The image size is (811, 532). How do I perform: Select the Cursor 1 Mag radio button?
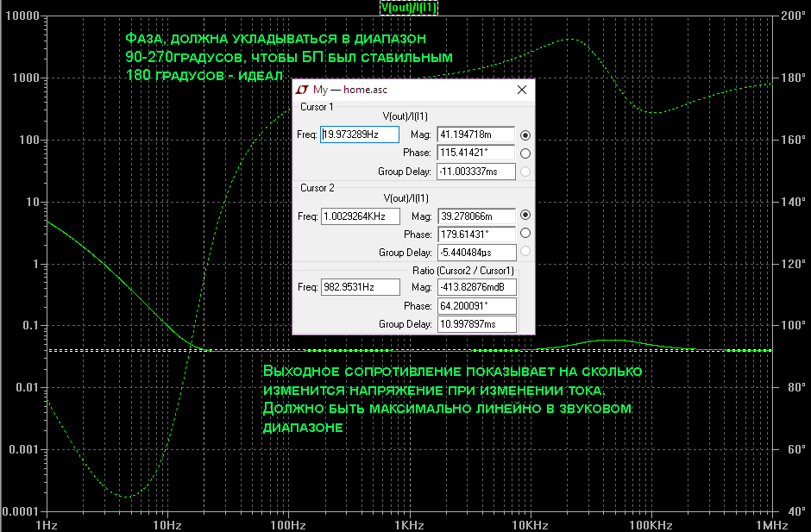coord(525,135)
